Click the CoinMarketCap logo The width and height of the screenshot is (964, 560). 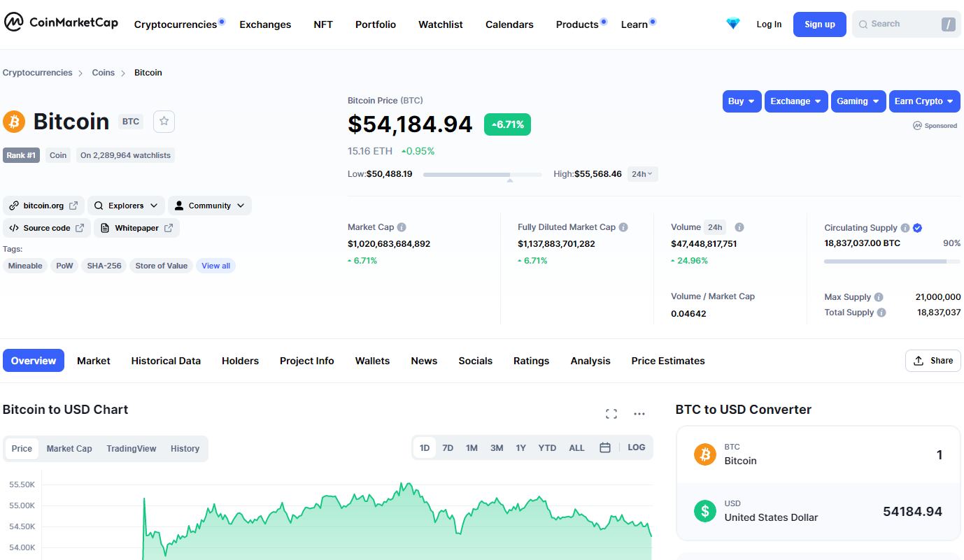click(61, 23)
